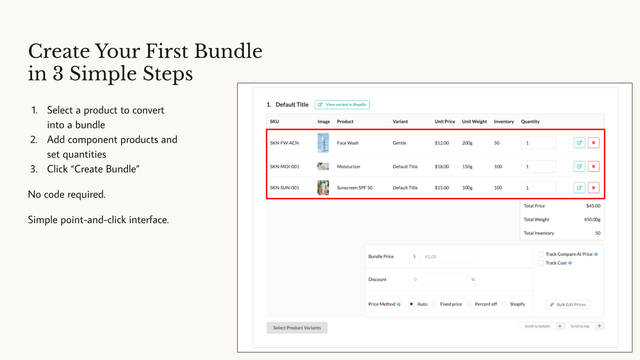
Task: Click the Moisturizer product name
Action: (349, 167)
